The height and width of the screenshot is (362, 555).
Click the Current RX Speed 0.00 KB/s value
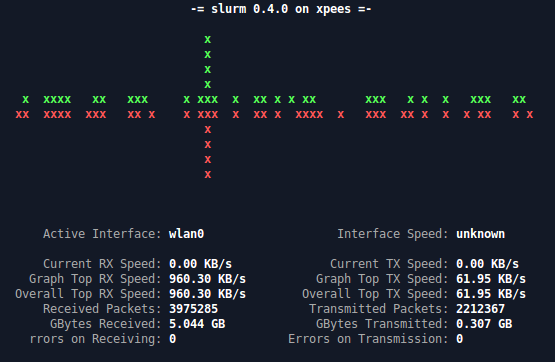click(x=200, y=264)
